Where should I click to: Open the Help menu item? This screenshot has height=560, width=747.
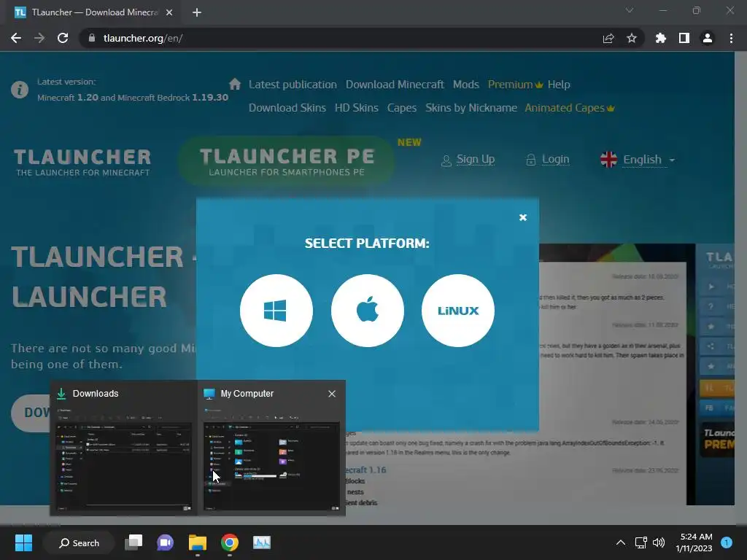tap(558, 85)
